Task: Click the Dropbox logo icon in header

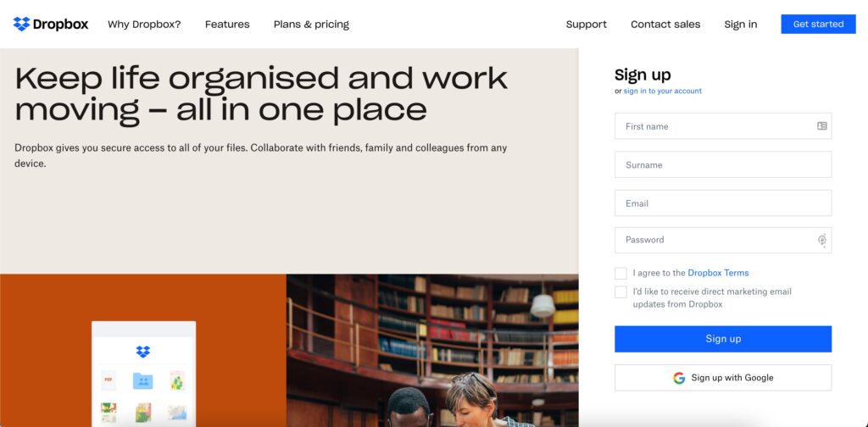Action: click(x=21, y=24)
